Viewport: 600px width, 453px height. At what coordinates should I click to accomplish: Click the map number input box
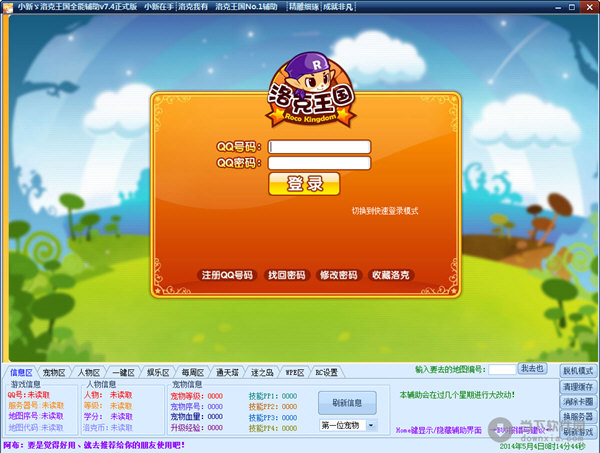[502, 370]
